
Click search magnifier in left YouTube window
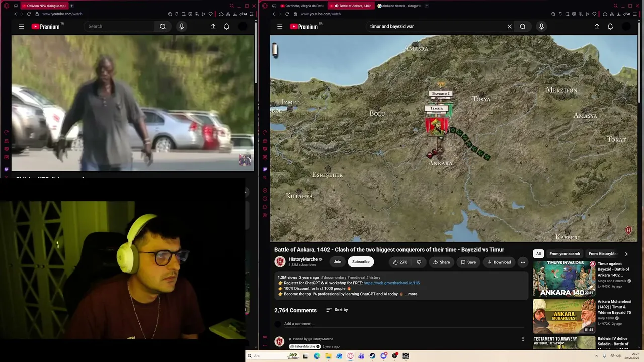coord(163,27)
